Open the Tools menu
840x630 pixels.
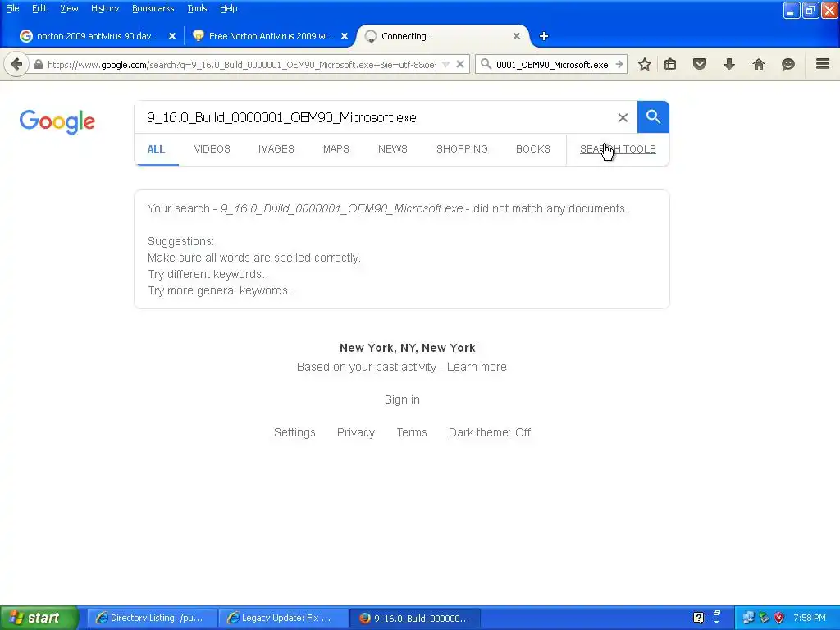click(197, 8)
